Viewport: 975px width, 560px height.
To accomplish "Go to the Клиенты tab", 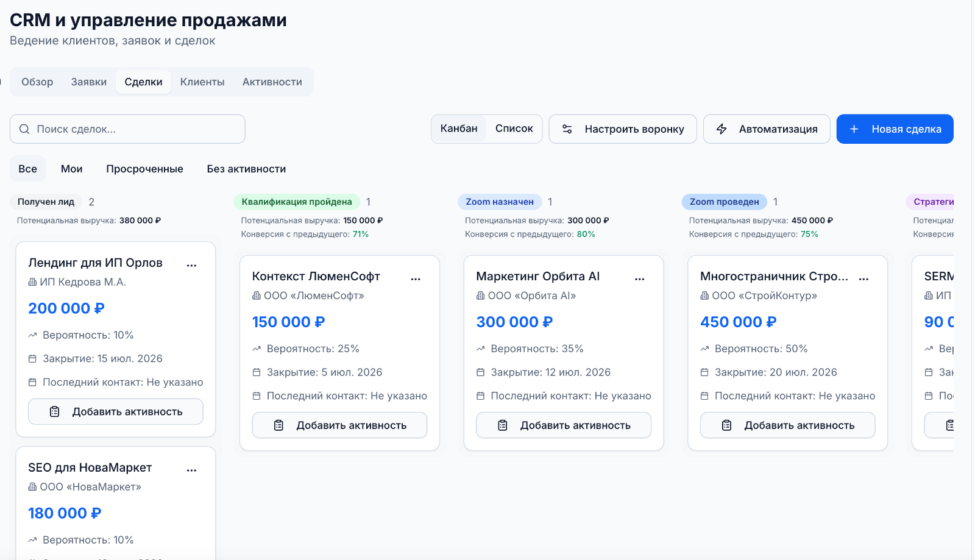I will pyautogui.click(x=202, y=82).
